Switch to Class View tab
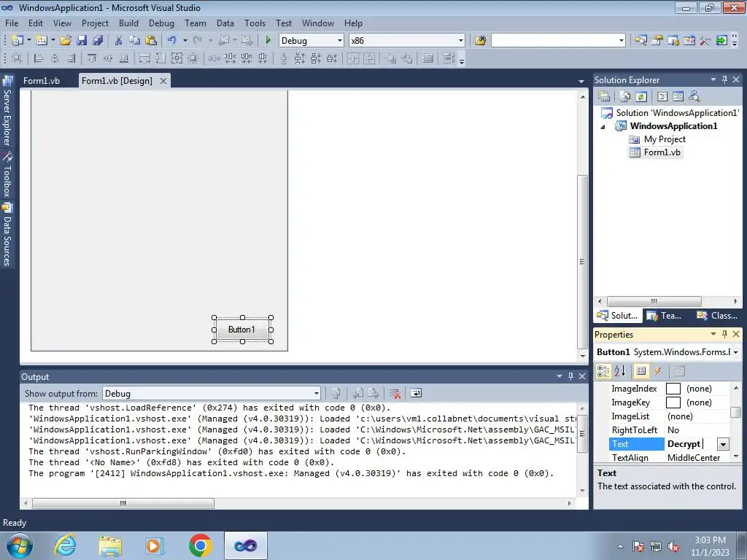The image size is (747, 560). coord(718,315)
